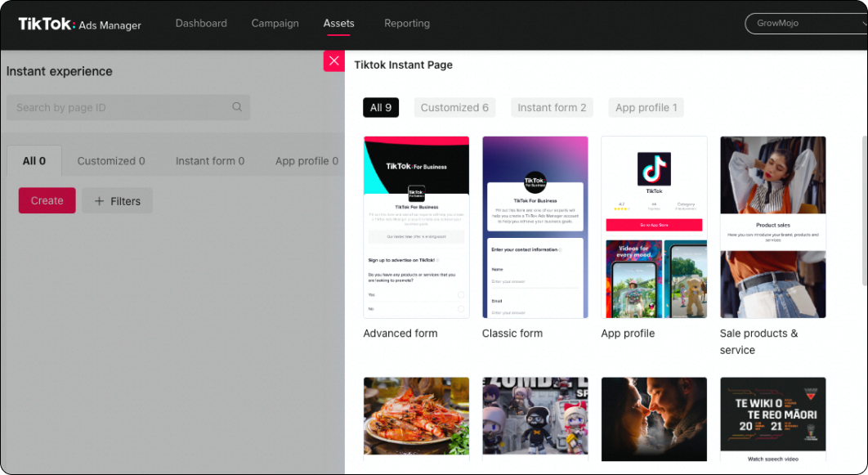868x475 pixels.
Task: Close the Tiktok Instant Page panel
Action: [x=333, y=60]
